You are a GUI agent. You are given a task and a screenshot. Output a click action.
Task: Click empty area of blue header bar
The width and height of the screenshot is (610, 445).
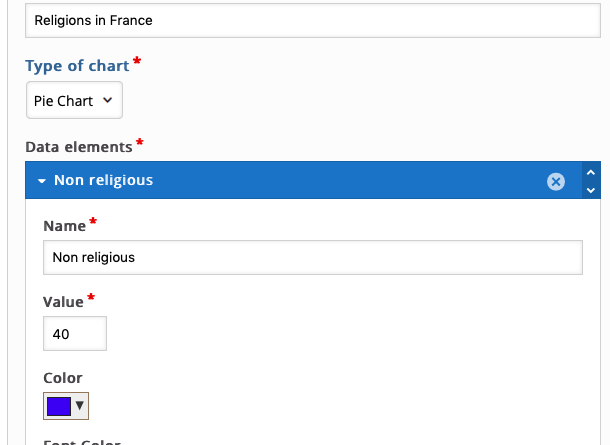(x=350, y=180)
